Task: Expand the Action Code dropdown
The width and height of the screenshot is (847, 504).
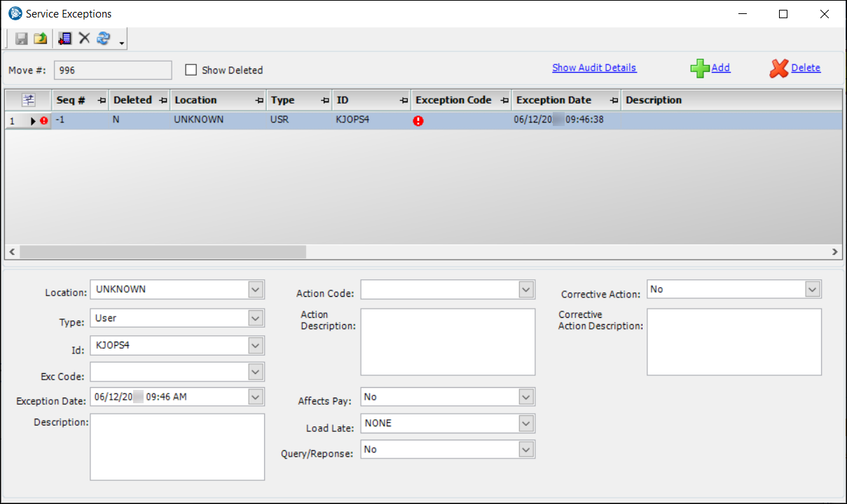Action: (526, 289)
